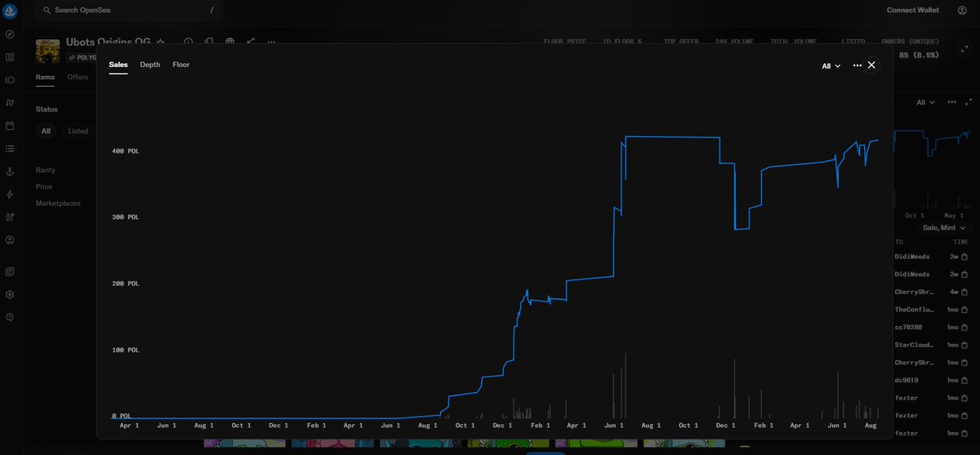This screenshot has width=980, height=455.
Task: Open the collection header more options ellipsis
Action: click(271, 42)
